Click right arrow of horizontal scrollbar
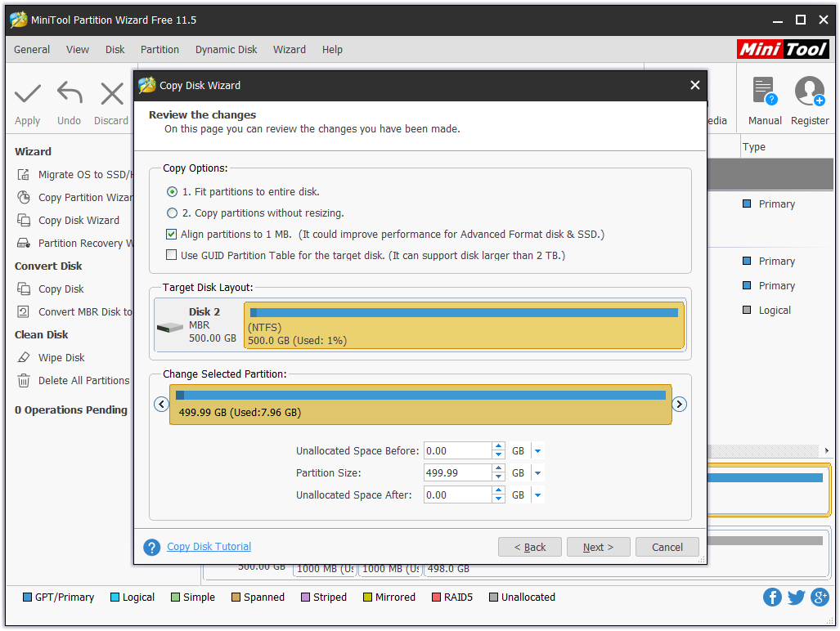840x631 pixels. (827, 450)
